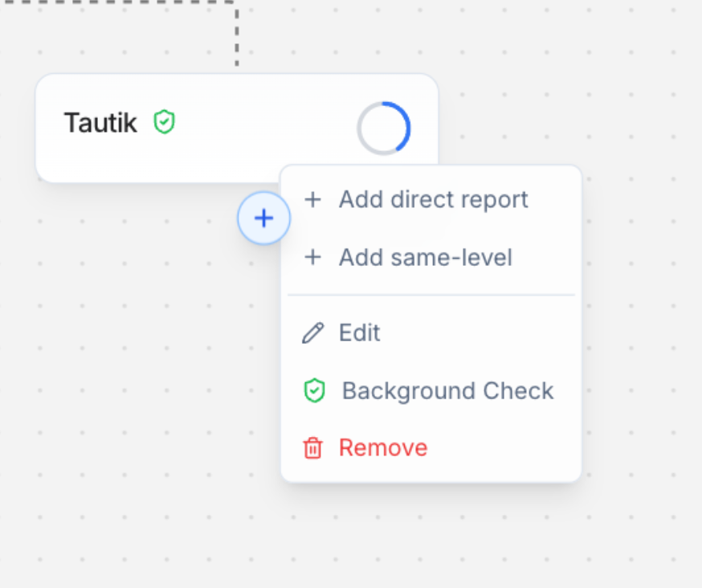Click the Tautik name text
702x588 pixels.
coord(100,123)
